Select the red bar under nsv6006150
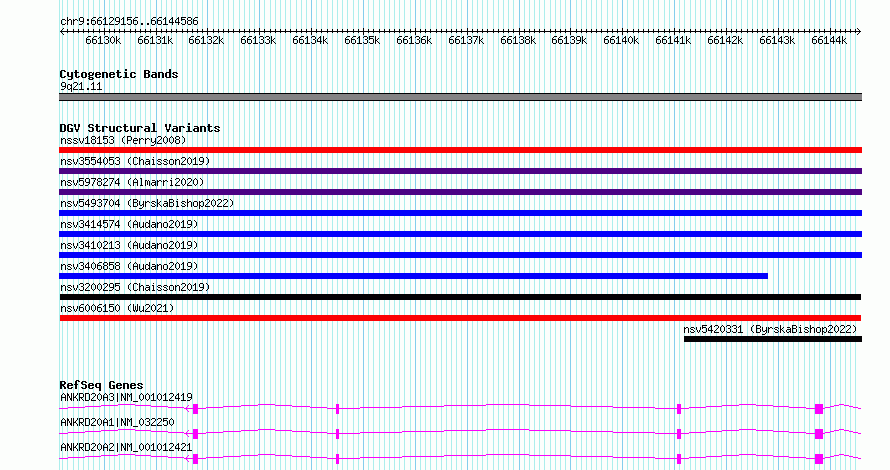This screenshot has width=890, height=470. 460,318
